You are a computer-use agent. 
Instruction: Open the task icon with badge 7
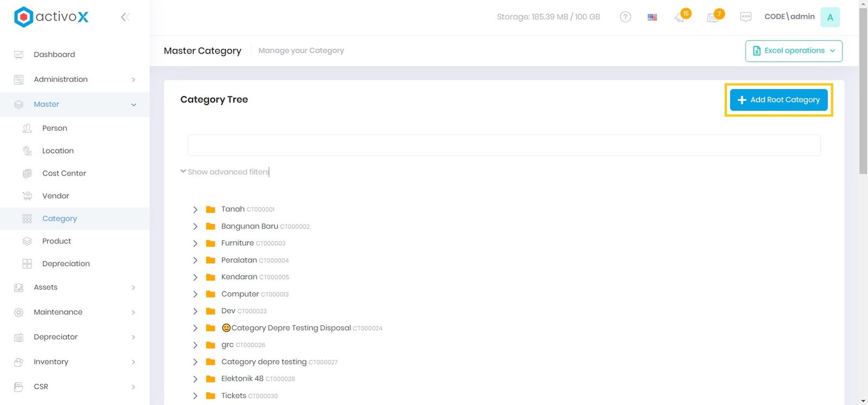point(713,17)
